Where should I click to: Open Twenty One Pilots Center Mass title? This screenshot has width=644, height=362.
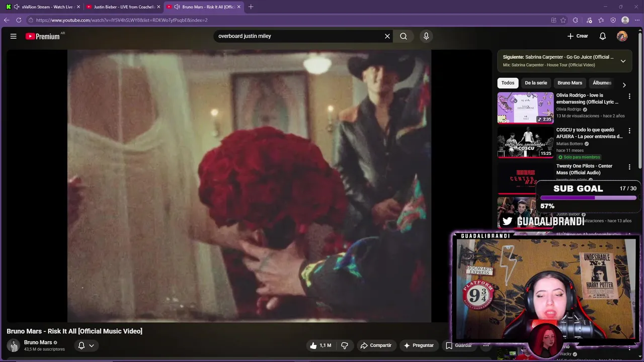point(584,169)
